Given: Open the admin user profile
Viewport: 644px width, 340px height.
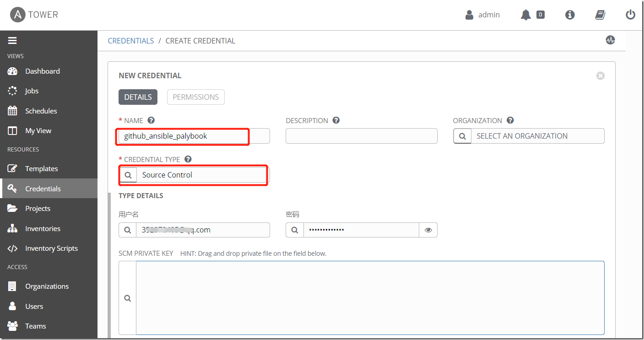Looking at the screenshot, I should [482, 15].
